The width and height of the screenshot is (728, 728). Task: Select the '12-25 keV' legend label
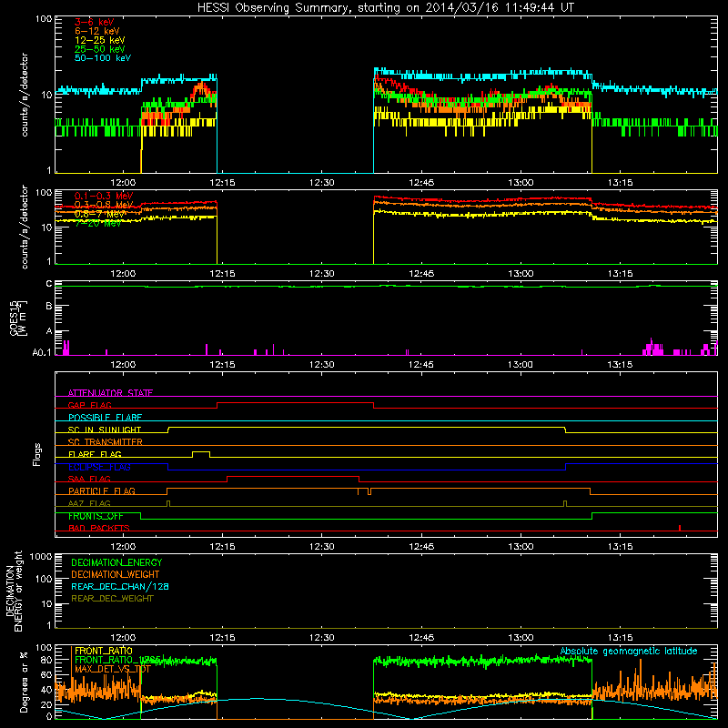[100, 40]
